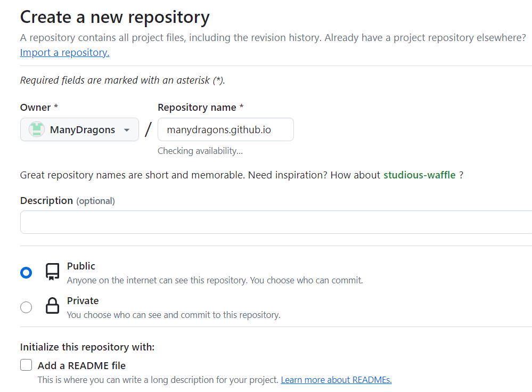This screenshot has width=532, height=392.
Task: Click the Public repository book icon
Action: 52,272
